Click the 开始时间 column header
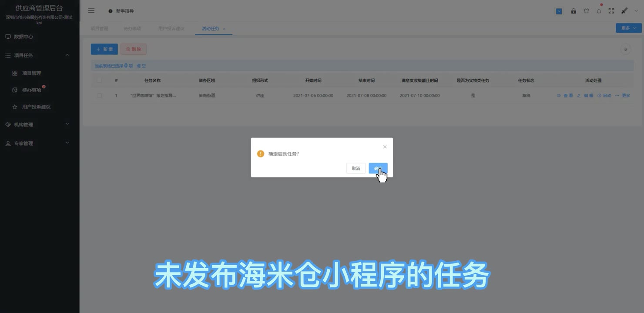 (313, 80)
